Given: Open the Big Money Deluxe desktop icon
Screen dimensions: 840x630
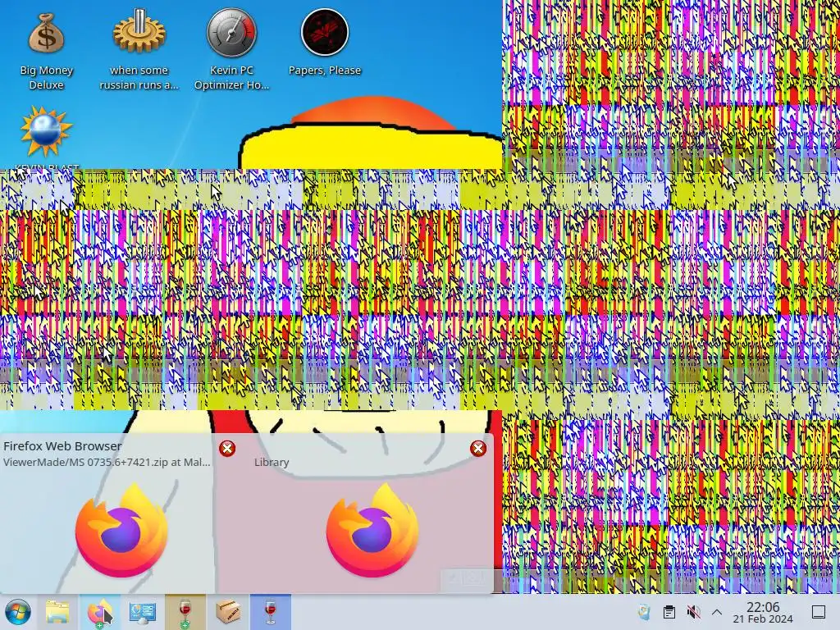Looking at the screenshot, I should click(x=46, y=51).
